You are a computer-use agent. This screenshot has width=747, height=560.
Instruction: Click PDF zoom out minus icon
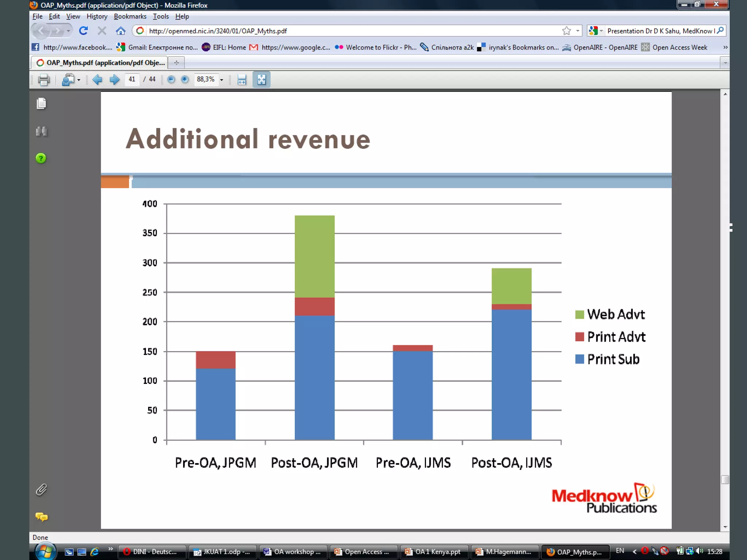click(x=171, y=79)
